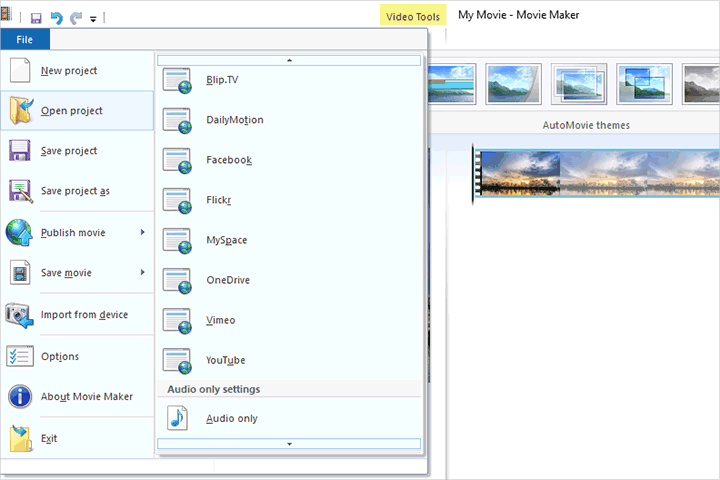Click the Audio only music note icon
This screenshot has height=480, width=720.
pyautogui.click(x=177, y=418)
